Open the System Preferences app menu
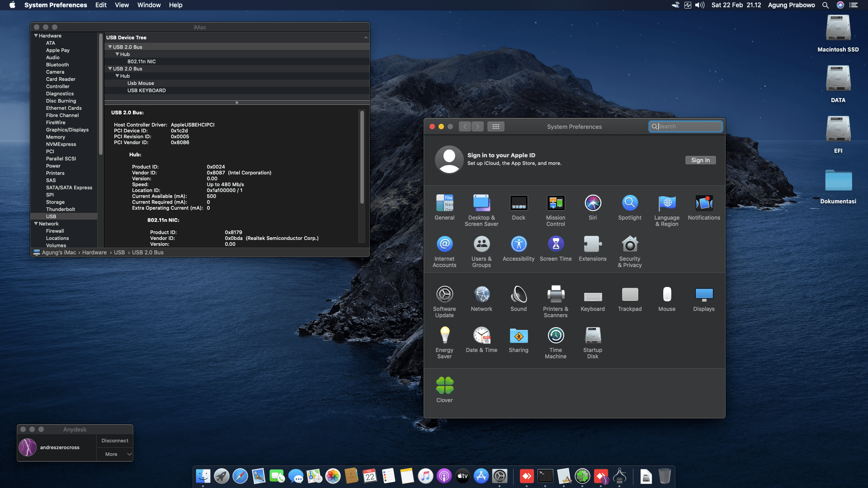 (56, 5)
